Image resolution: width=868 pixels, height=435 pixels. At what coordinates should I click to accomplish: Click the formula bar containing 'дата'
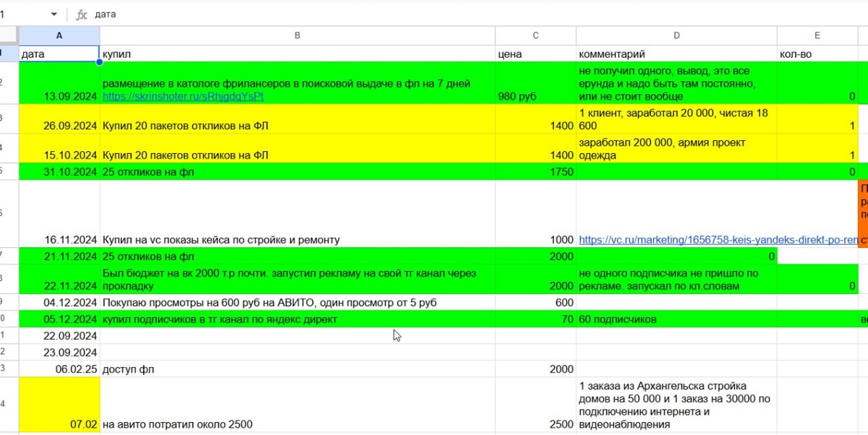point(477,14)
